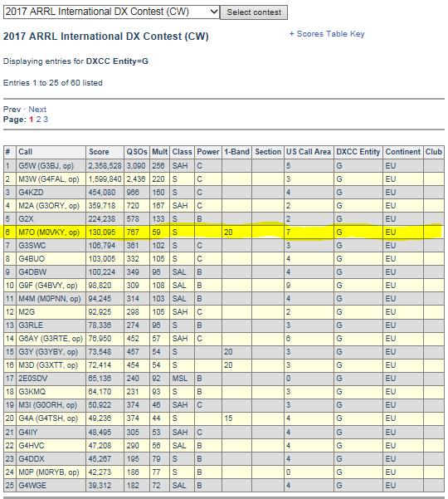Select call M3I (G0ORH, op)
Screen dimensions: 448x499
[x=47, y=405]
